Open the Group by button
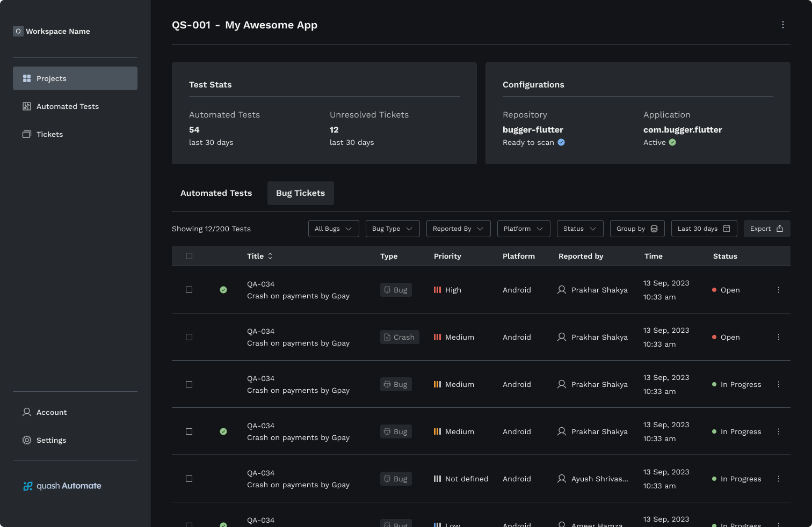Screen dimensions: 812x527 pyautogui.click(x=637, y=229)
